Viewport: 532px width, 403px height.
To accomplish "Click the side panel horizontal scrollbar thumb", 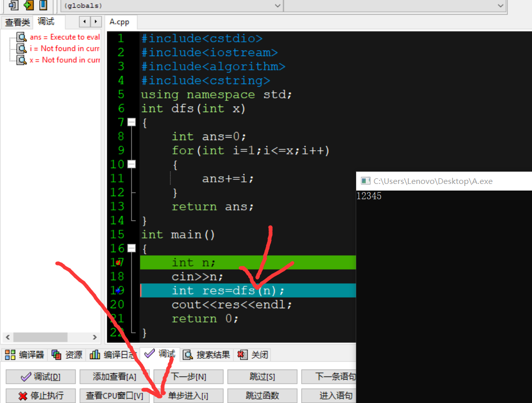I will [40, 337].
